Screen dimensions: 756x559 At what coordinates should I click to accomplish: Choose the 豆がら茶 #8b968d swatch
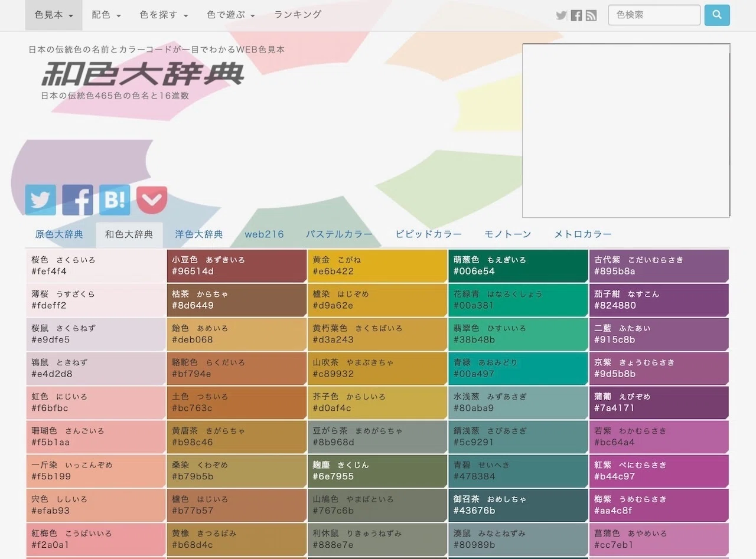tap(377, 437)
